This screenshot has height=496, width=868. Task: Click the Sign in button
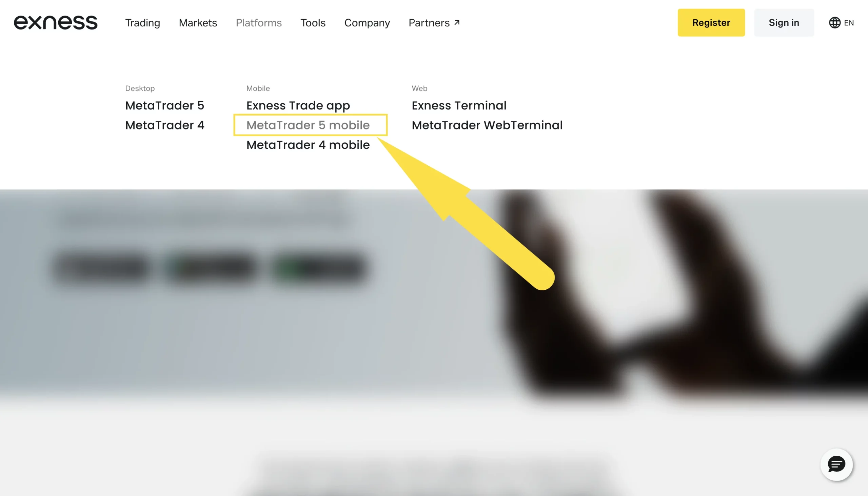[x=784, y=23]
